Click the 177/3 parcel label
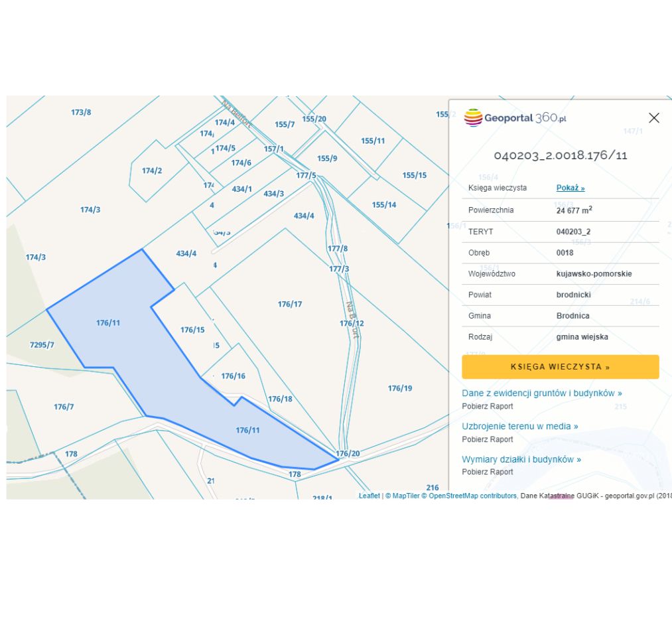Image resolution: width=672 pixels, height=637 pixels. click(x=338, y=269)
